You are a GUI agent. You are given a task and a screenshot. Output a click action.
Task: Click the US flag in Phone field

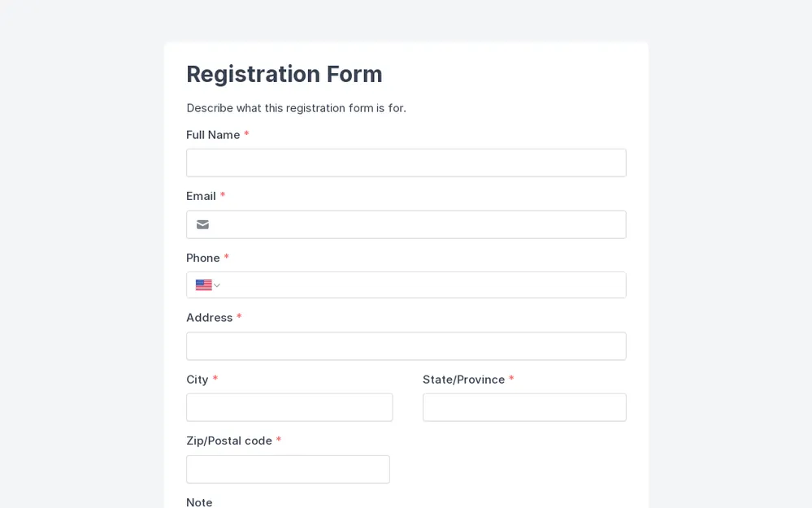202,284
